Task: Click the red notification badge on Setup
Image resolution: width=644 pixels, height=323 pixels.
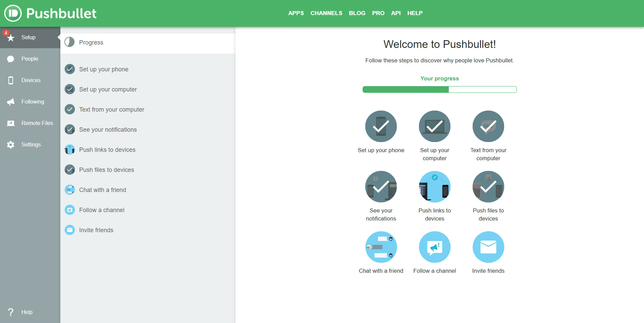Action: [x=6, y=33]
